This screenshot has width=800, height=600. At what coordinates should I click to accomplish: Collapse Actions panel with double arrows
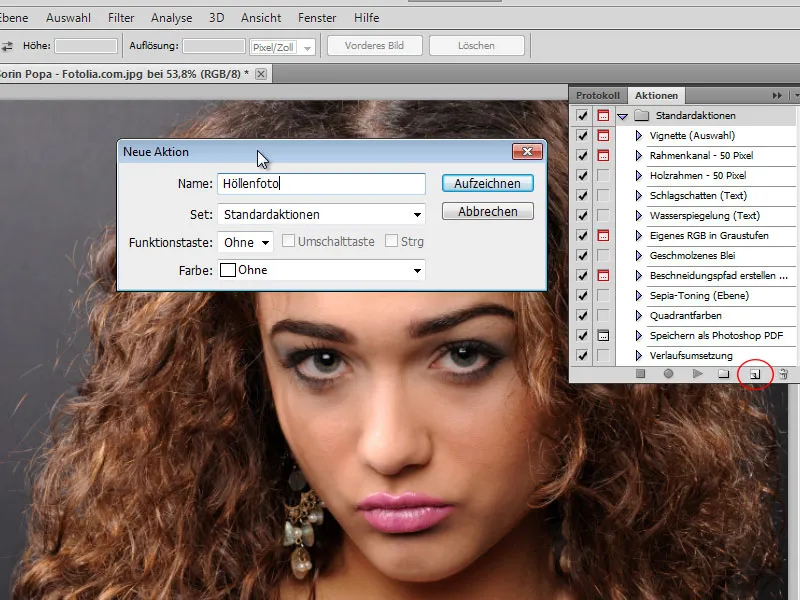[x=777, y=95]
